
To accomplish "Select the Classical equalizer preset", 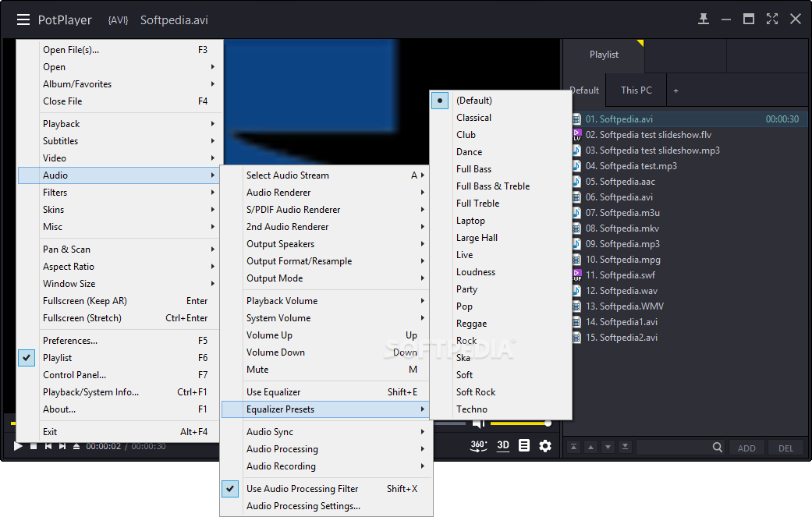I will (x=502, y=118).
